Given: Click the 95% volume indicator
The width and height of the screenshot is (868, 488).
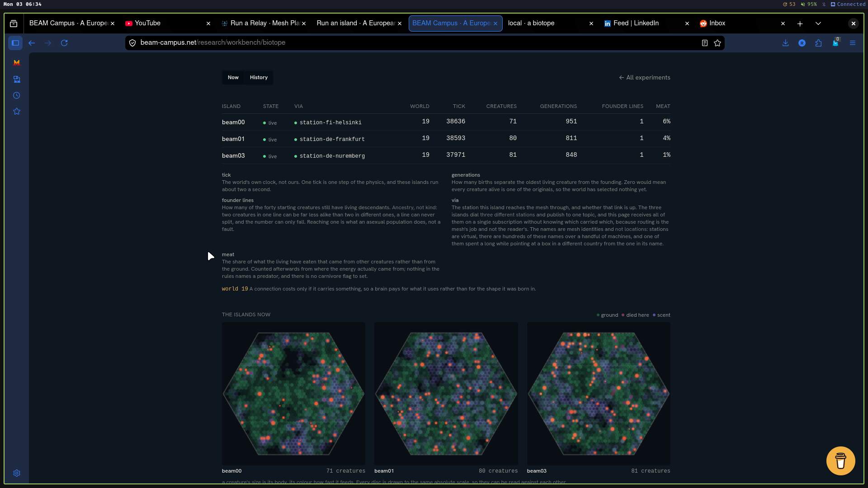Looking at the screenshot, I should [809, 4].
